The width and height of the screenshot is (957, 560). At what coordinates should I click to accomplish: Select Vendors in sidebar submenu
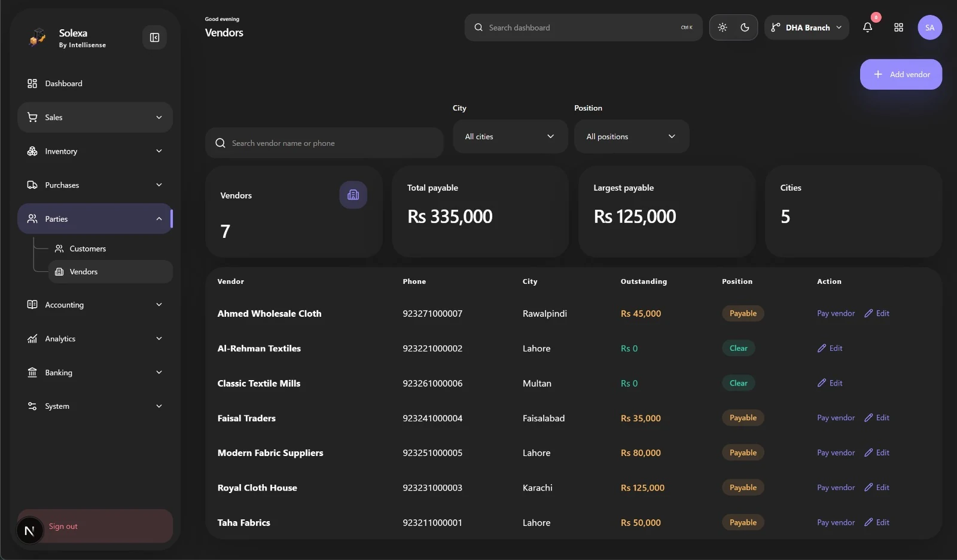[111, 271]
